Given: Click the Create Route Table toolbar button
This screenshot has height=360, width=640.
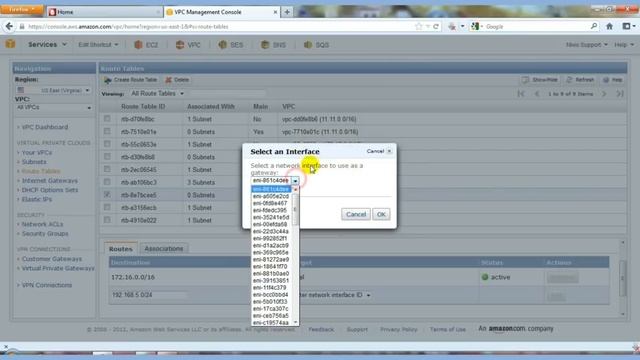Looking at the screenshot, I should point(130,80).
